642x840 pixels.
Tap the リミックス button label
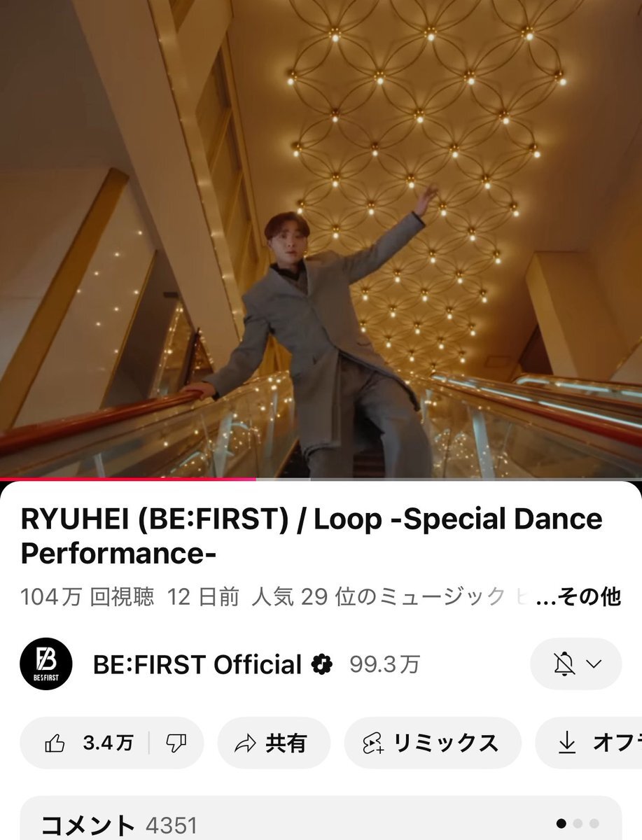[445, 743]
